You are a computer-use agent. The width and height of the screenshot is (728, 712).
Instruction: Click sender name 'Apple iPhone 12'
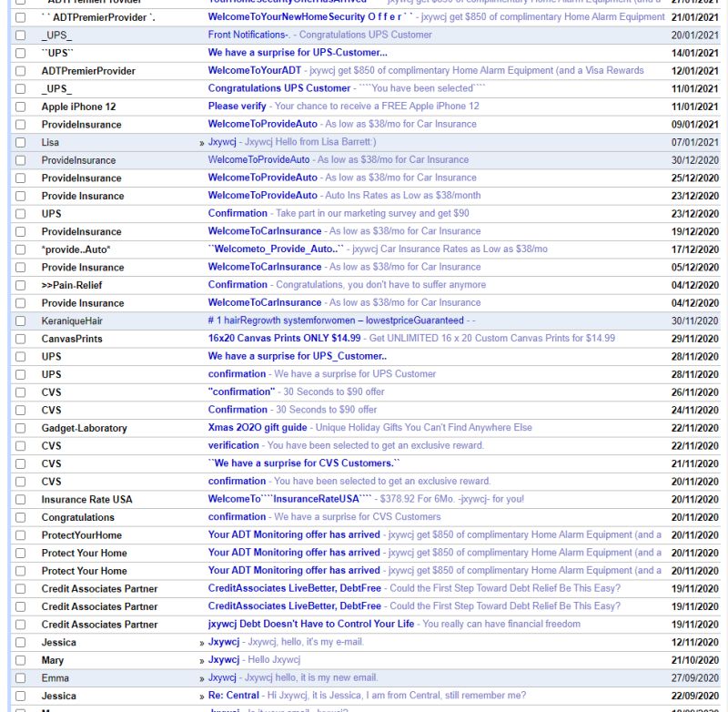pyautogui.click(x=78, y=107)
